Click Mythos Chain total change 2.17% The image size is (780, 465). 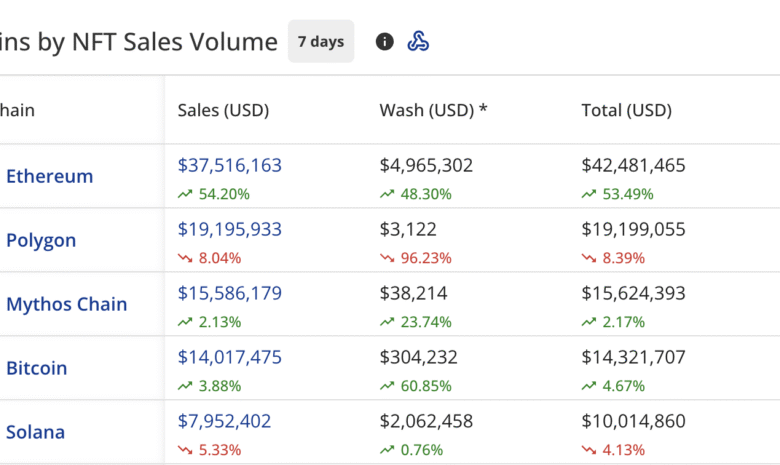(x=613, y=322)
